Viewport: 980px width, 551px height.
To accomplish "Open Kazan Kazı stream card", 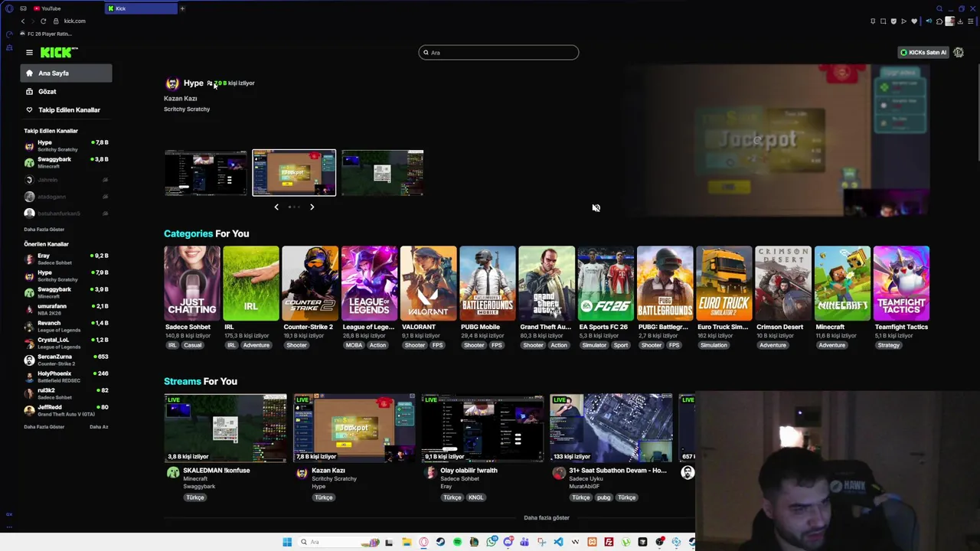I will point(354,429).
